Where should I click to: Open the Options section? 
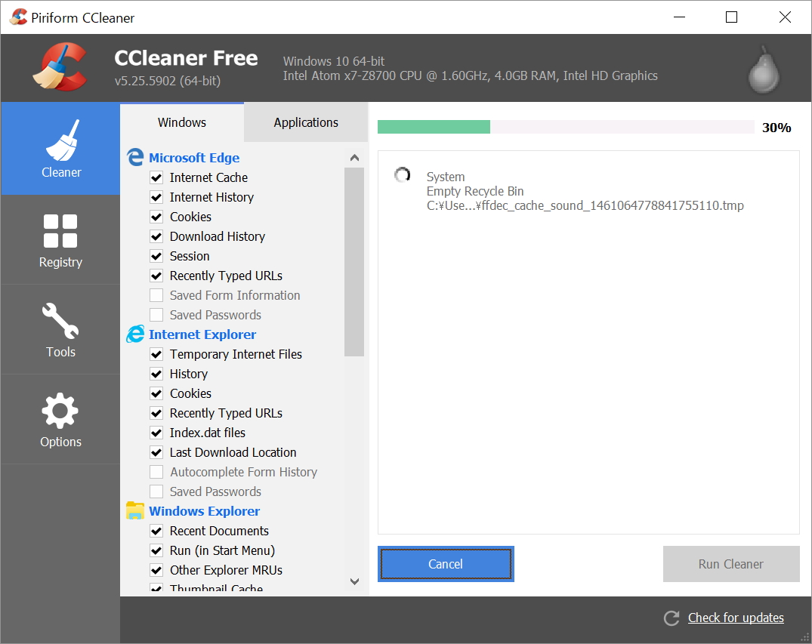(60, 419)
